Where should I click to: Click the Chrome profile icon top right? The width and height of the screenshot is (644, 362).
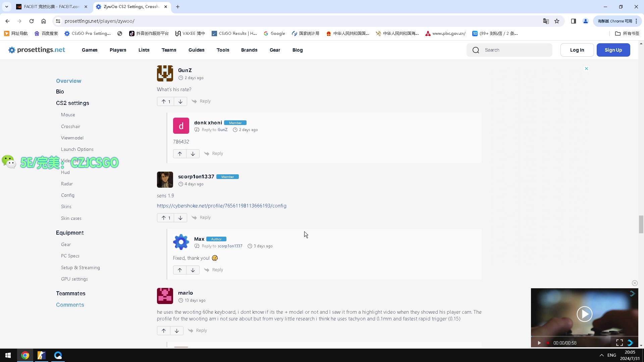[586, 21]
